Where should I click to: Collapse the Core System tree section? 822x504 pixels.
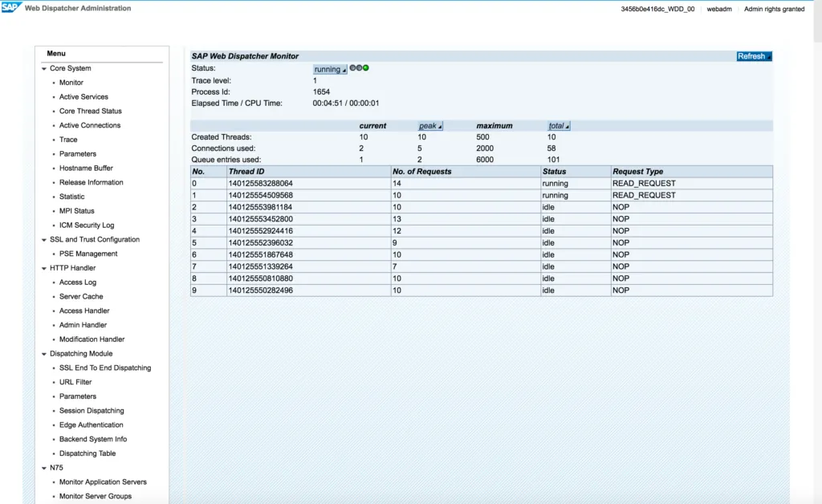(44, 69)
